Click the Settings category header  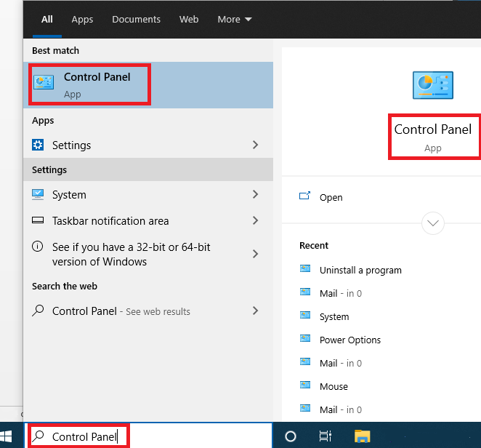(x=148, y=169)
